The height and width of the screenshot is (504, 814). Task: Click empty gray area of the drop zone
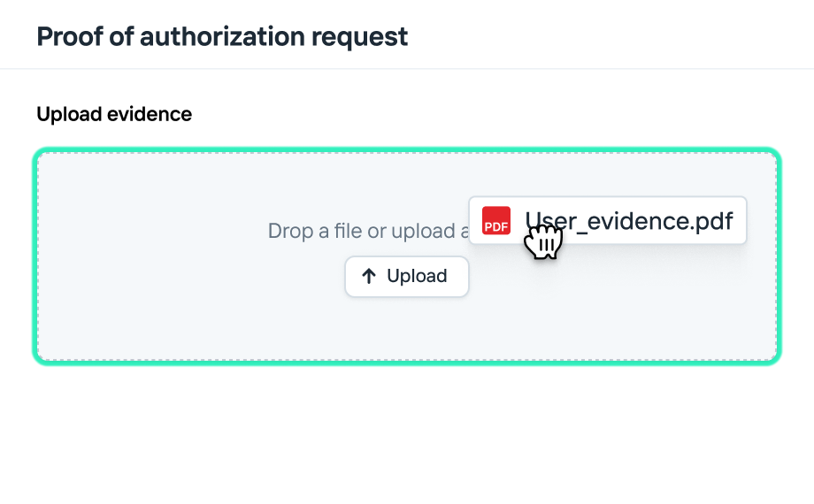177,301
